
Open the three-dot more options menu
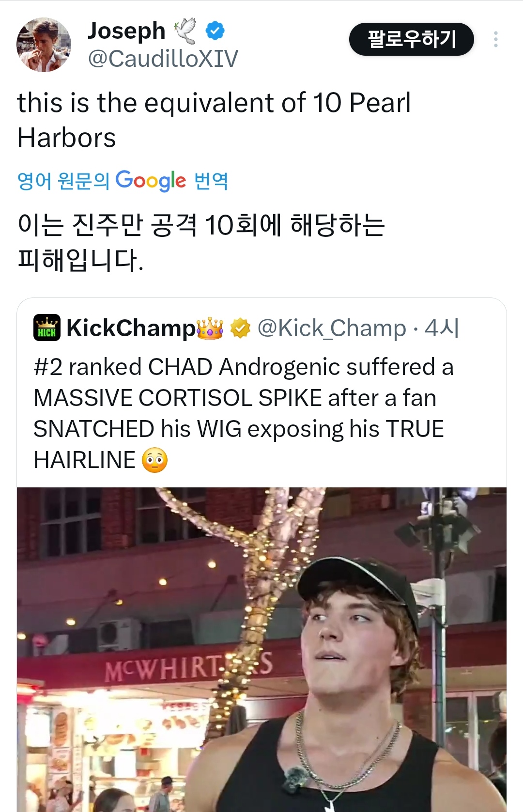point(495,39)
